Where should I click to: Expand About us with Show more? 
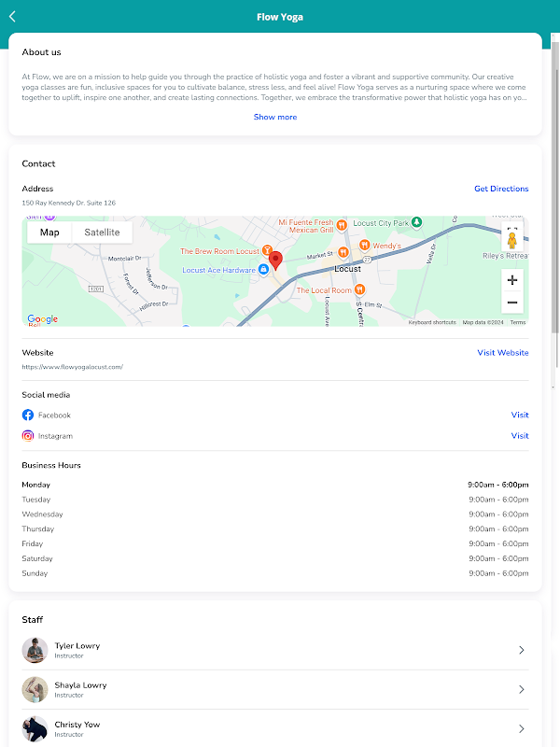(x=275, y=117)
